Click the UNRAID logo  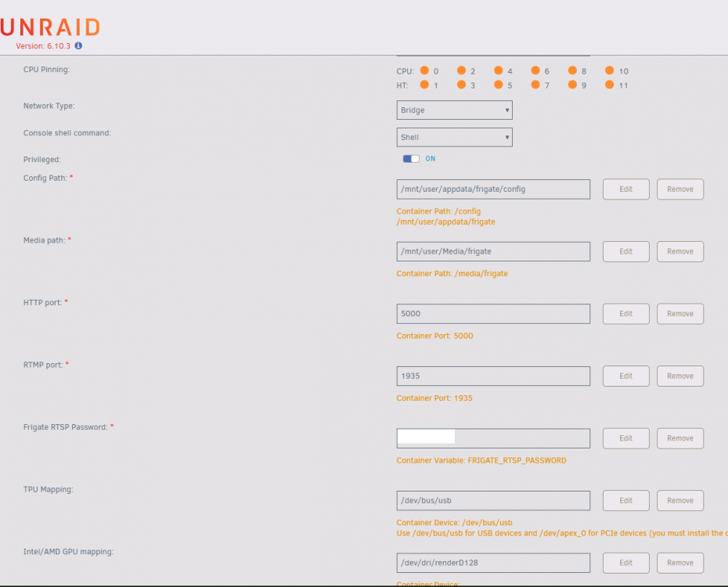pyautogui.click(x=50, y=27)
